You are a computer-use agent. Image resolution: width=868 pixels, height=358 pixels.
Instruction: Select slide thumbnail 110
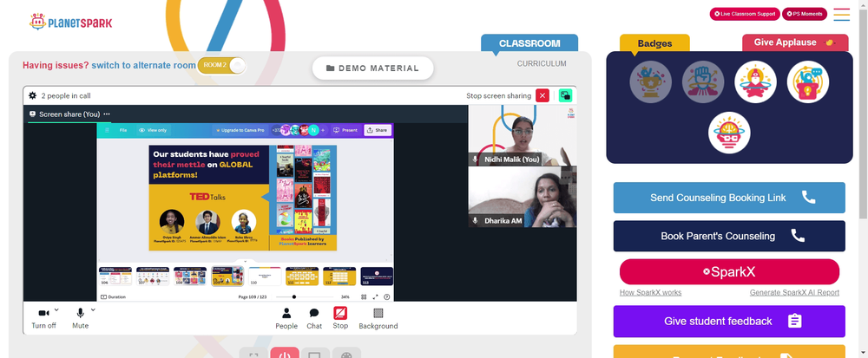(x=265, y=276)
